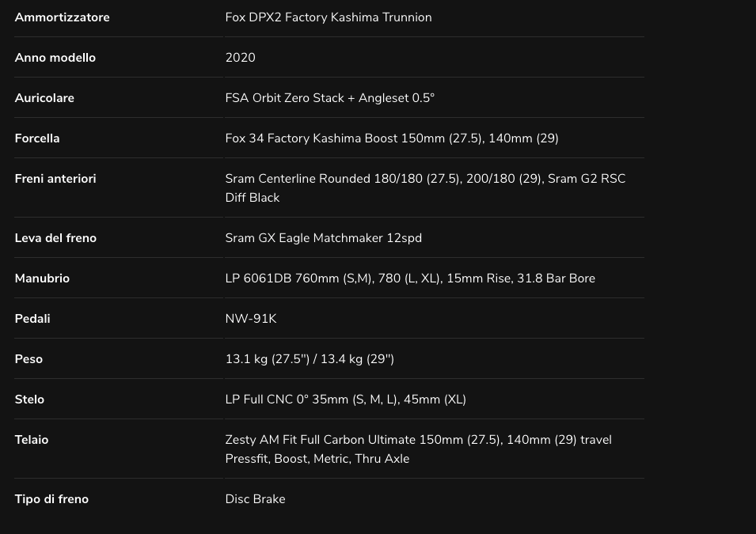Click the LP Full CNC stem value
Viewport: 756px width, 534px height.
tap(345, 400)
